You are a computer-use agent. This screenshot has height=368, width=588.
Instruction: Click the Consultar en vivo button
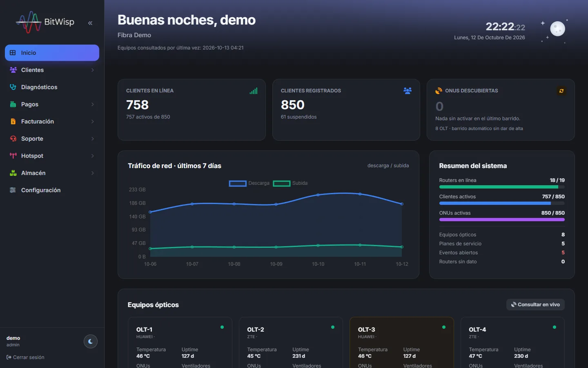pyautogui.click(x=535, y=305)
